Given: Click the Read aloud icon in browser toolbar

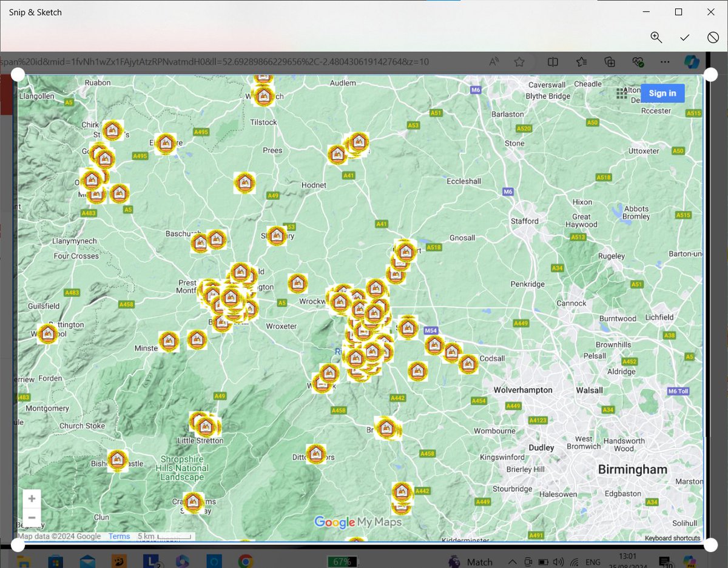Looking at the screenshot, I should tap(494, 61).
